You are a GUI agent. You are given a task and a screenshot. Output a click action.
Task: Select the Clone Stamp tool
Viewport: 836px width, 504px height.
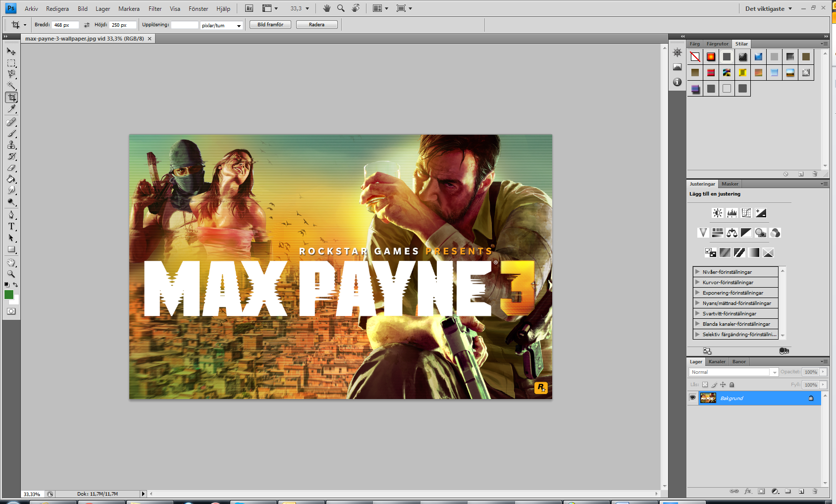pos(11,145)
